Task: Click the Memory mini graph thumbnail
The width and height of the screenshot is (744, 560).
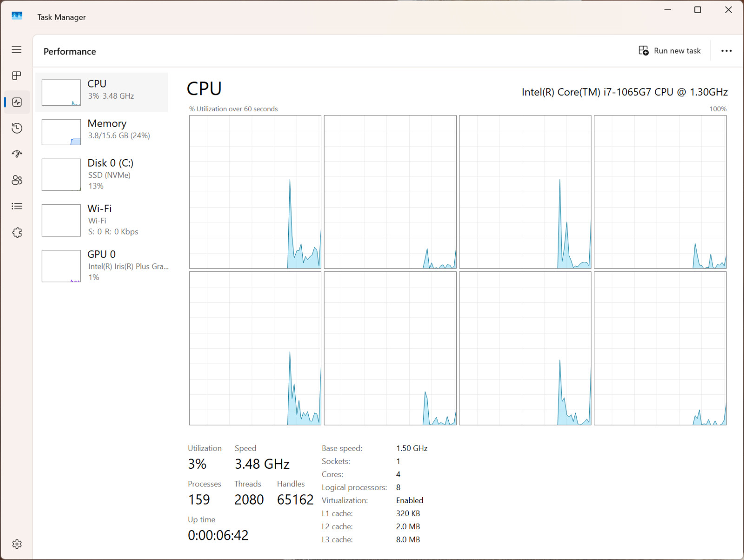Action: [x=61, y=132]
